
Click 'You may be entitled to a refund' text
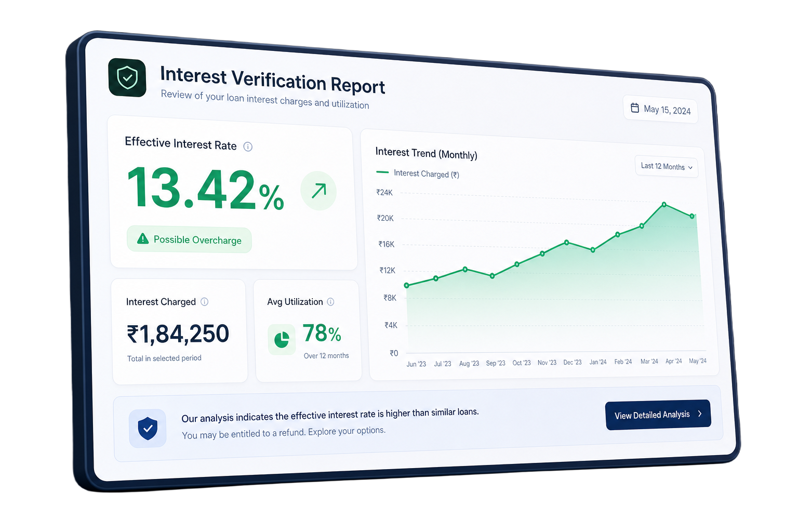[x=284, y=433]
